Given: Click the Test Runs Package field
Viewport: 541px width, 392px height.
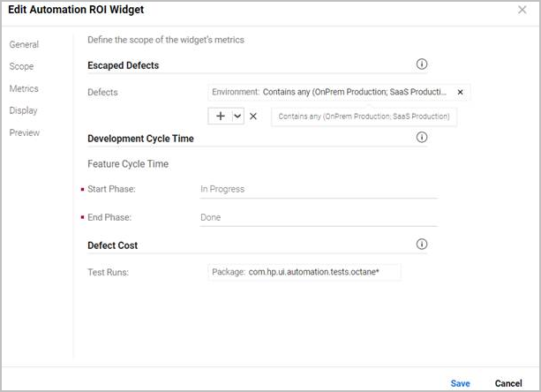Looking at the screenshot, I should pyautogui.click(x=304, y=272).
